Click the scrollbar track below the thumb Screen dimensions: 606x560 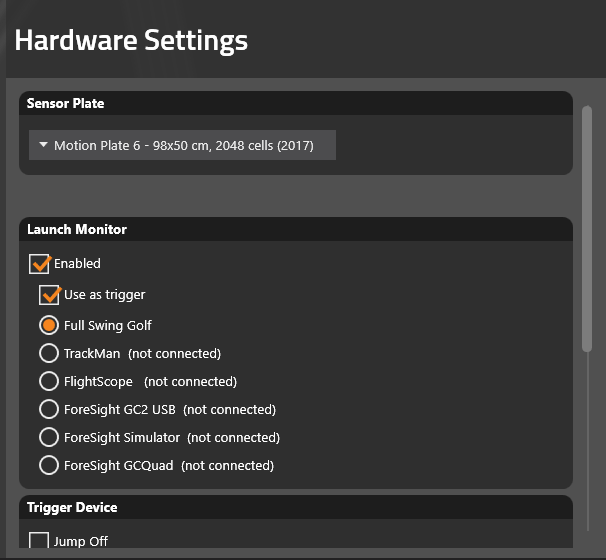pyautogui.click(x=587, y=441)
